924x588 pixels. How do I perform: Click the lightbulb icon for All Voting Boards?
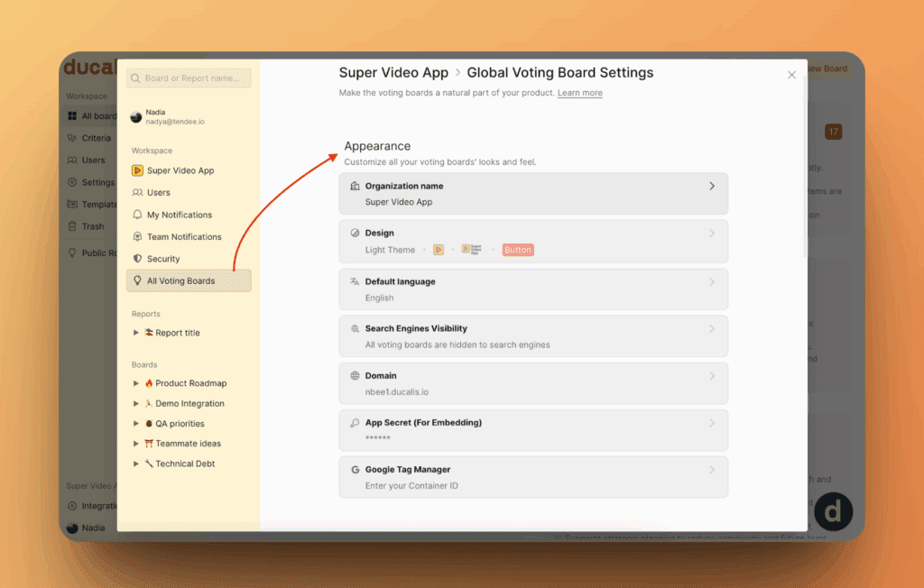click(x=138, y=280)
